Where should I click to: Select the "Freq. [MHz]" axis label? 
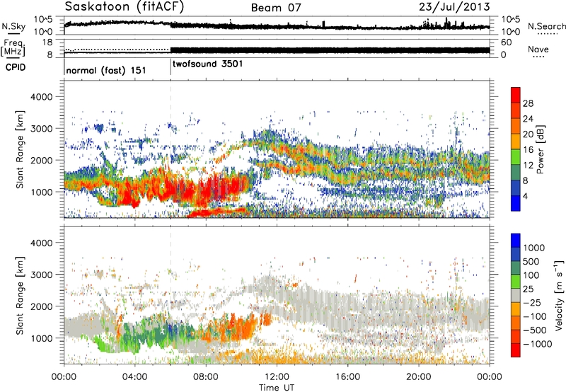[x=13, y=47]
